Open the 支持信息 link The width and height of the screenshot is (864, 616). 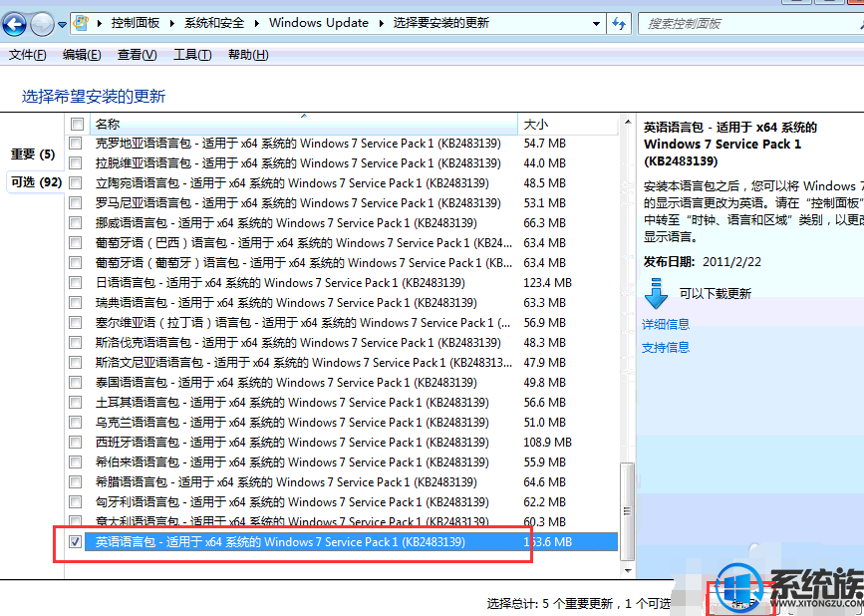click(666, 347)
